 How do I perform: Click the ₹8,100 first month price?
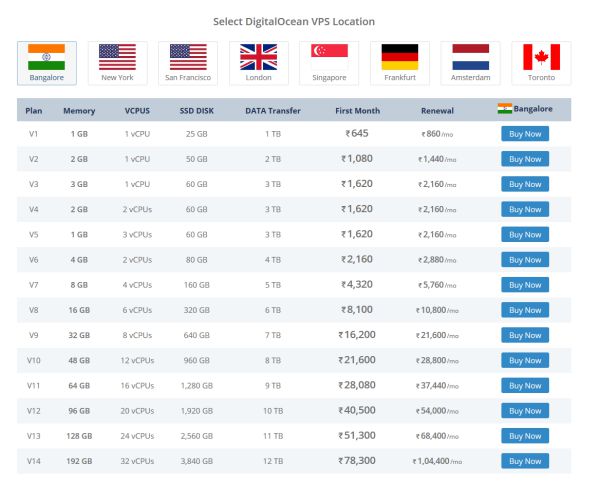pyautogui.click(x=357, y=310)
